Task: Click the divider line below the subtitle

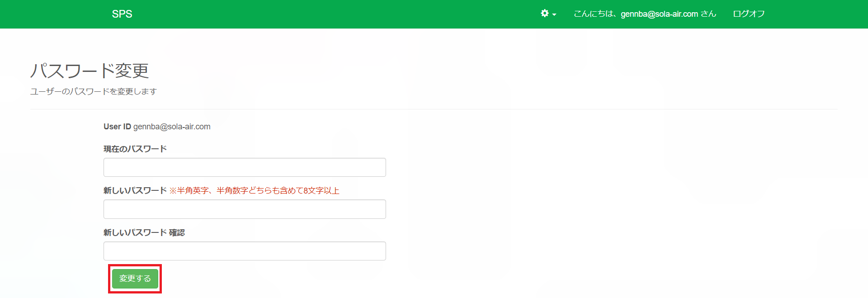Action: coord(434,109)
